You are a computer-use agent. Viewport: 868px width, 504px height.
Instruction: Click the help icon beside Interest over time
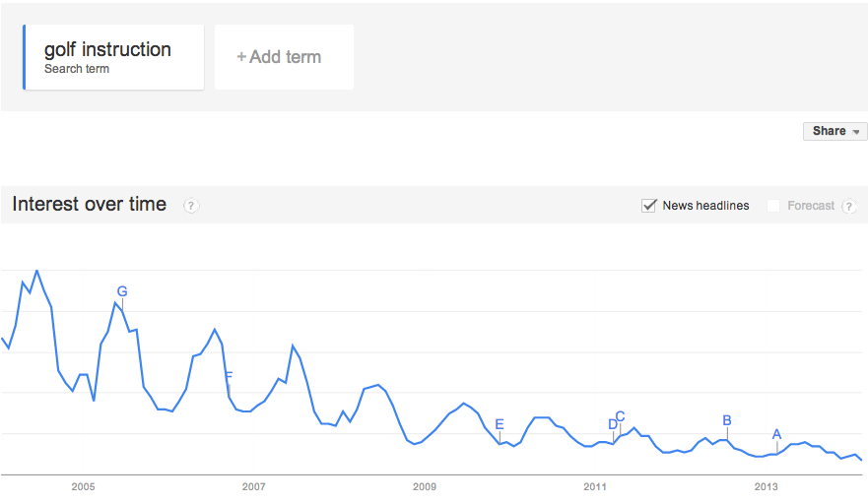191,206
